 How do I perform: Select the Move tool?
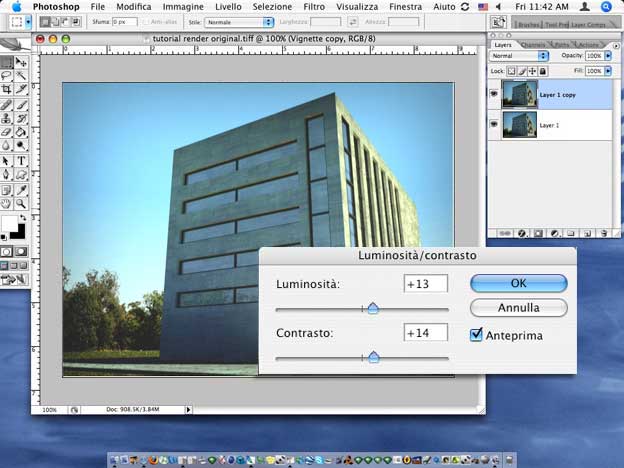pyautogui.click(x=21, y=62)
